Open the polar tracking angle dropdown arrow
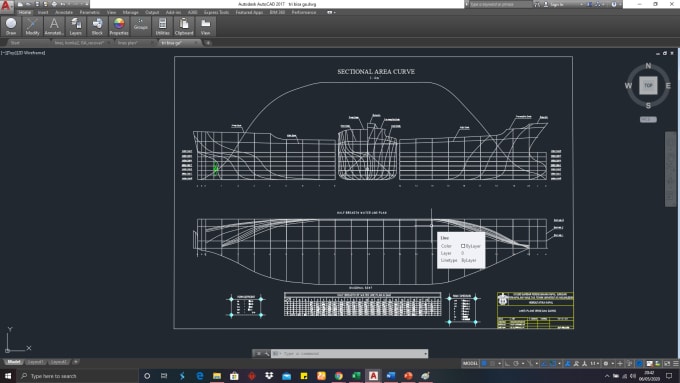Screen dimensions: 680x383 523,363
